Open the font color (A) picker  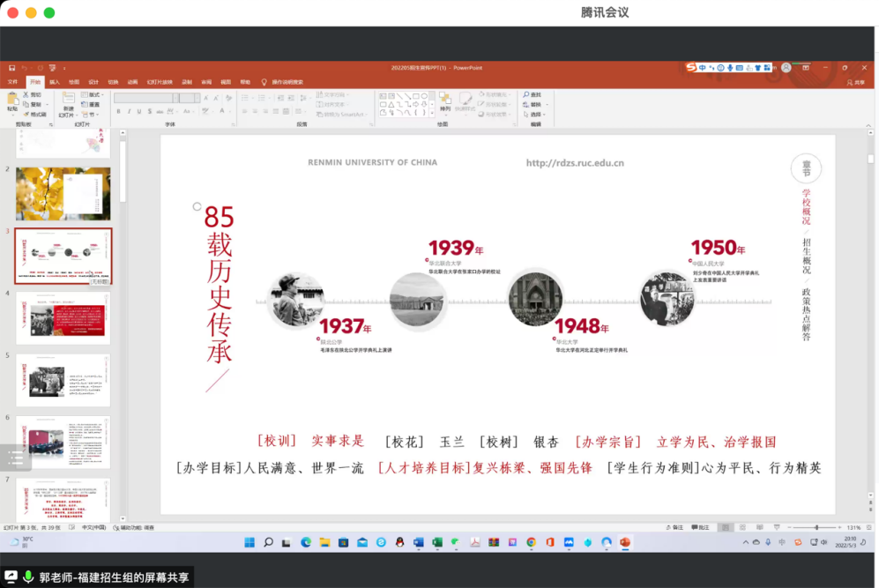tap(222, 112)
